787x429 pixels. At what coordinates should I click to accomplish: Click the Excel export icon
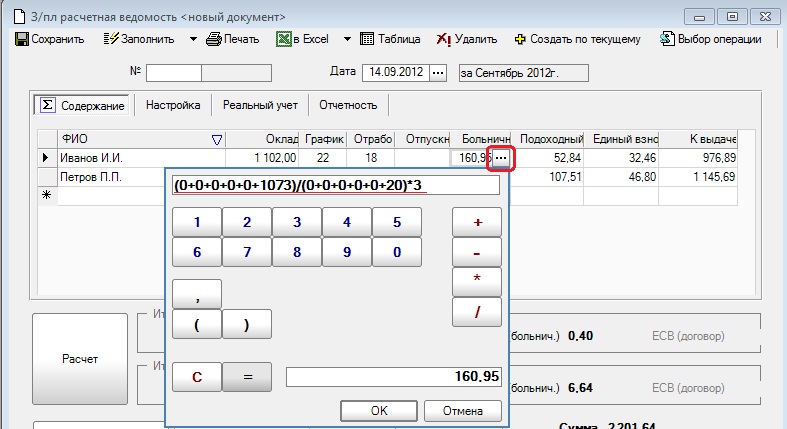[x=284, y=39]
